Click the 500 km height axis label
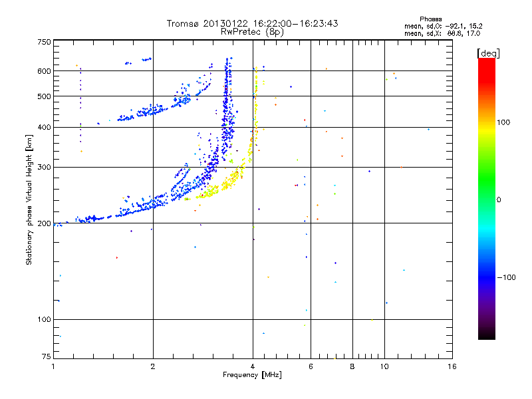532x399 pixels. tap(44, 96)
